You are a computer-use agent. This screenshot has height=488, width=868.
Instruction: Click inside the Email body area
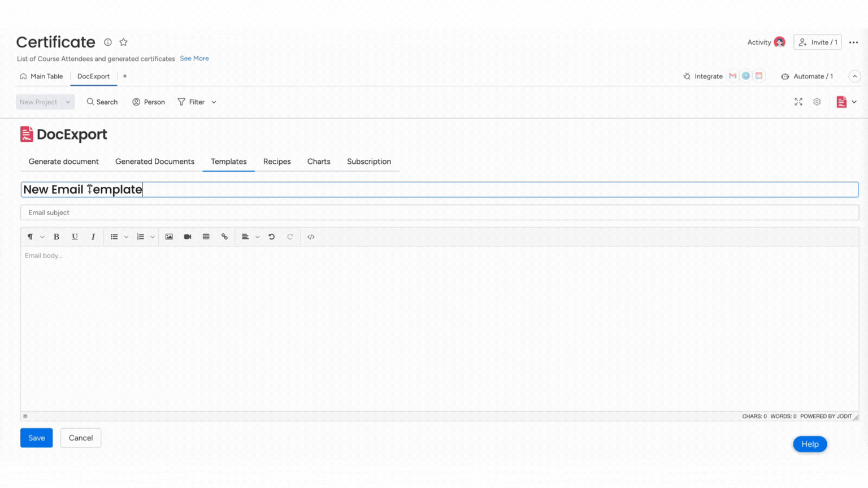click(440, 328)
